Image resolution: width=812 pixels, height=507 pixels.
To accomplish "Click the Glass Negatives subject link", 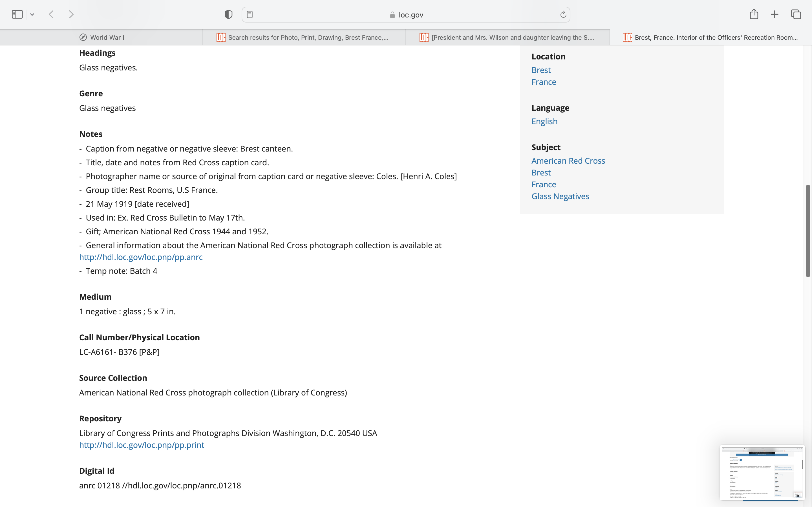I will point(560,197).
